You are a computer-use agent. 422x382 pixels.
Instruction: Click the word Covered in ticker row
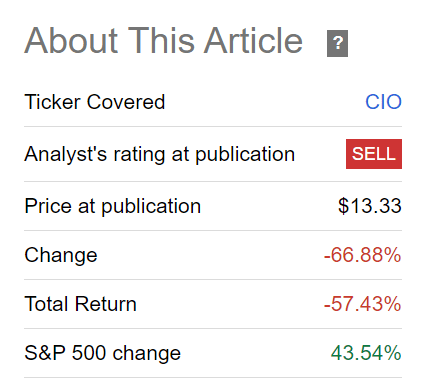[x=126, y=102]
